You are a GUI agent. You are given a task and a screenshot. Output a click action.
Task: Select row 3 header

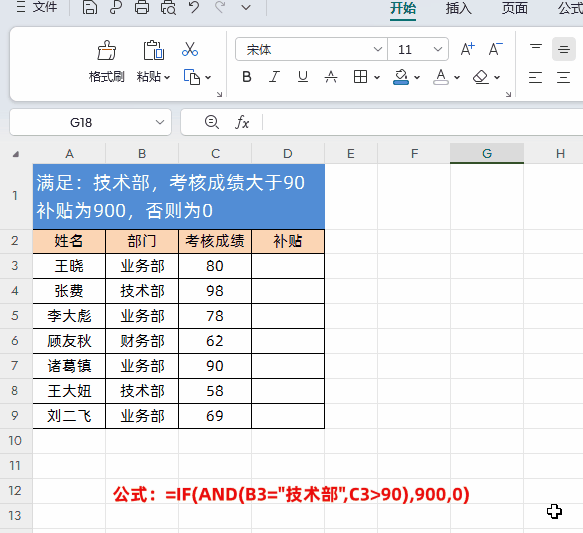(x=15, y=266)
